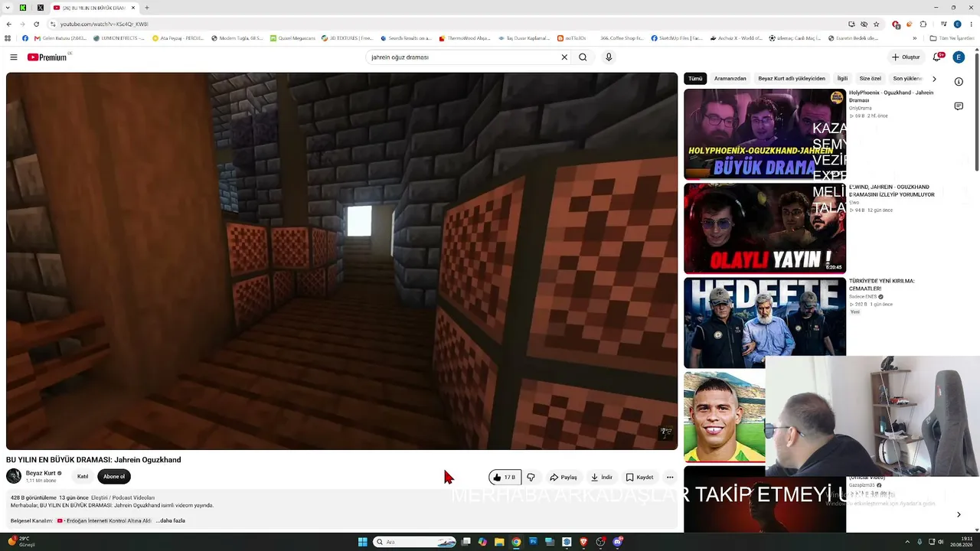Start voice search with microphone icon
This screenshot has width=980, height=551.
(609, 57)
